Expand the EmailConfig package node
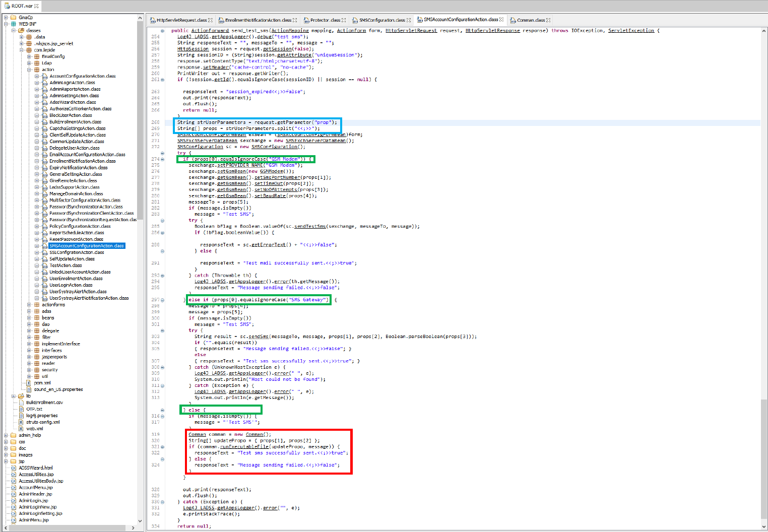Image resolution: width=768 pixels, height=532 pixels. pyautogui.click(x=29, y=56)
